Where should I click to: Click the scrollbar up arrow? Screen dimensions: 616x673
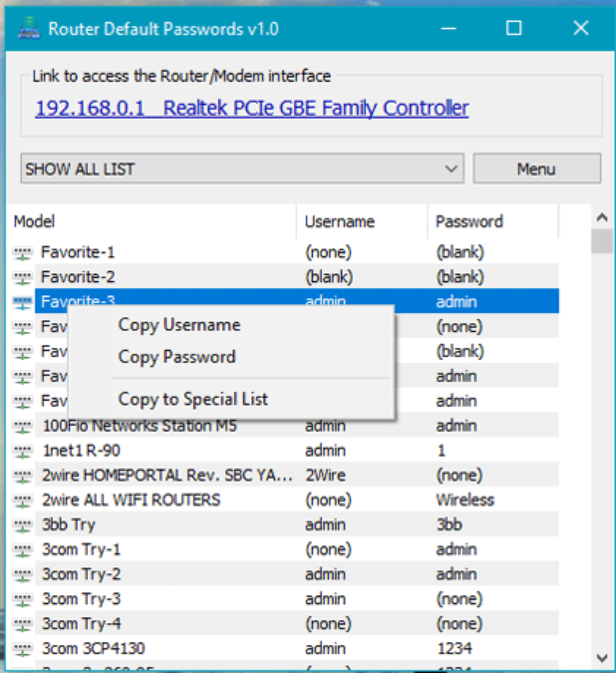tap(602, 217)
